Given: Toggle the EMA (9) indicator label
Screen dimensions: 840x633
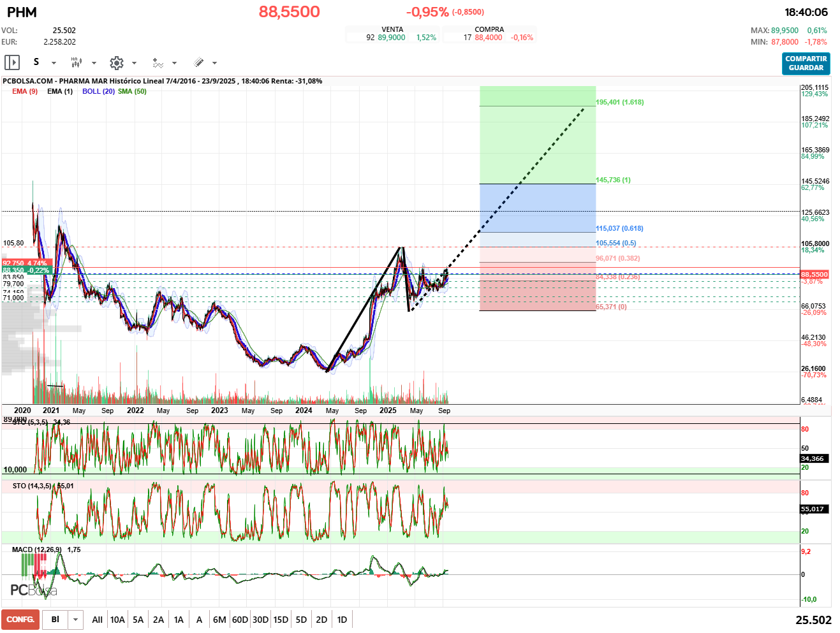Looking at the screenshot, I should 25,91.
